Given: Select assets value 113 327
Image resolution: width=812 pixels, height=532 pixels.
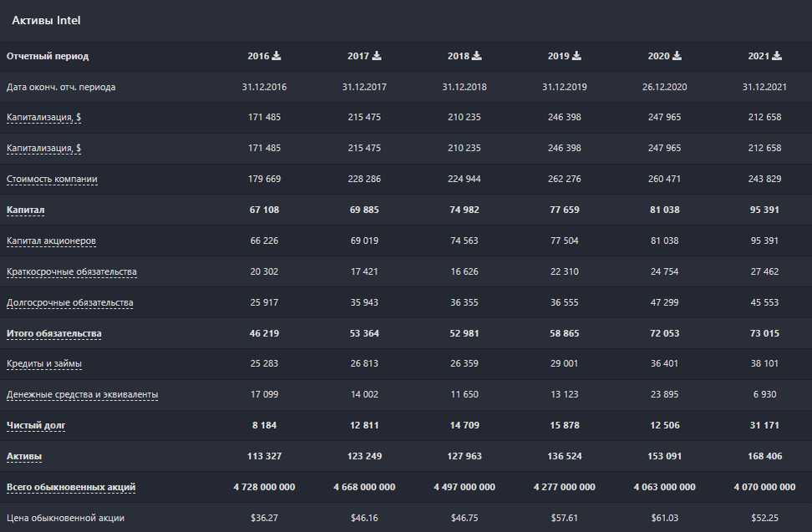Looking at the screenshot, I should coord(264,457).
